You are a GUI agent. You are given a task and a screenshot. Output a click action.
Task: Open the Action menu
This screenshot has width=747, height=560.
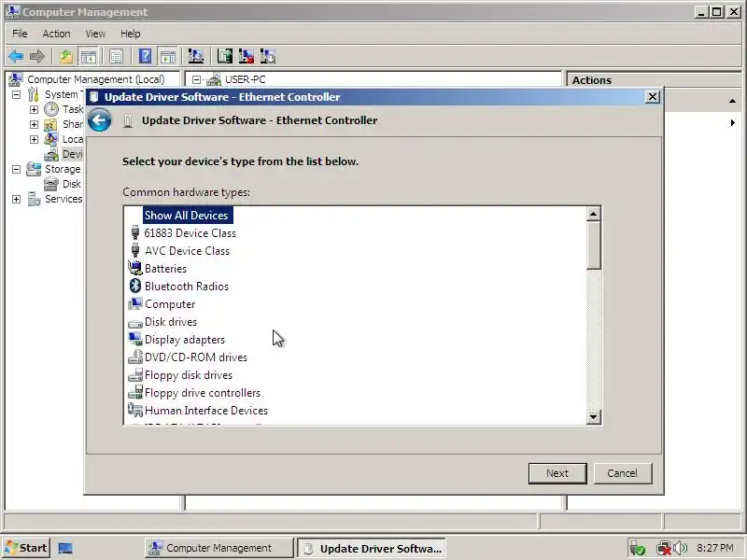pyautogui.click(x=56, y=34)
